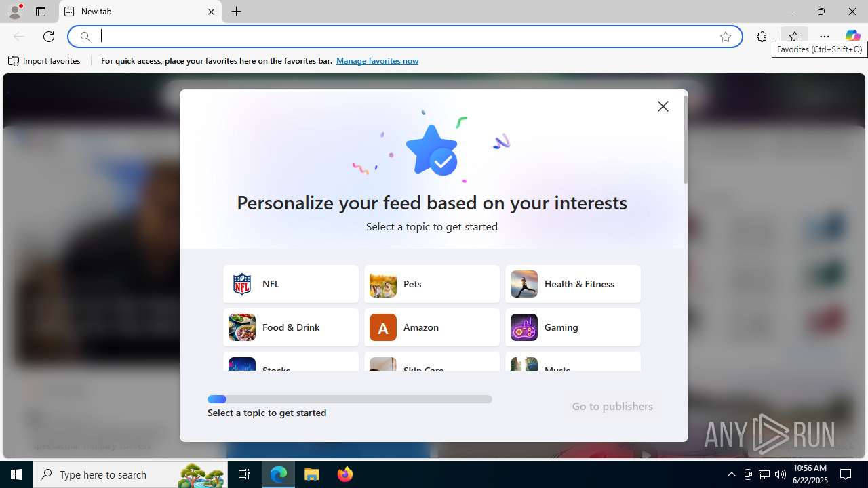Click the New tab tab title
The width and height of the screenshot is (868, 488).
pos(96,12)
